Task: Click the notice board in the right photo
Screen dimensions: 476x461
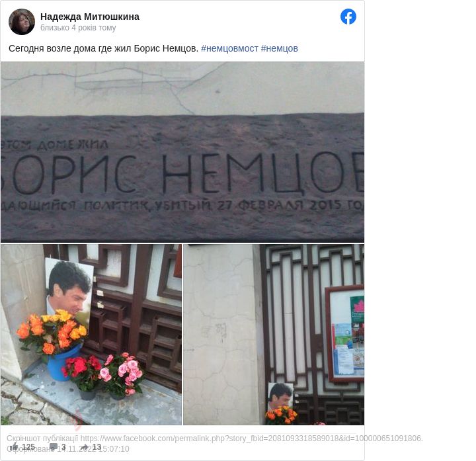Action: point(344,333)
